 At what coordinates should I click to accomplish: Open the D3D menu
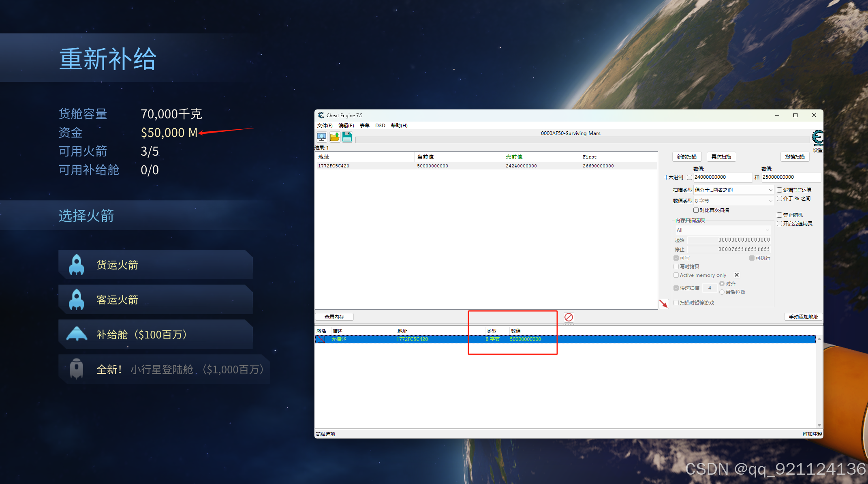point(380,126)
